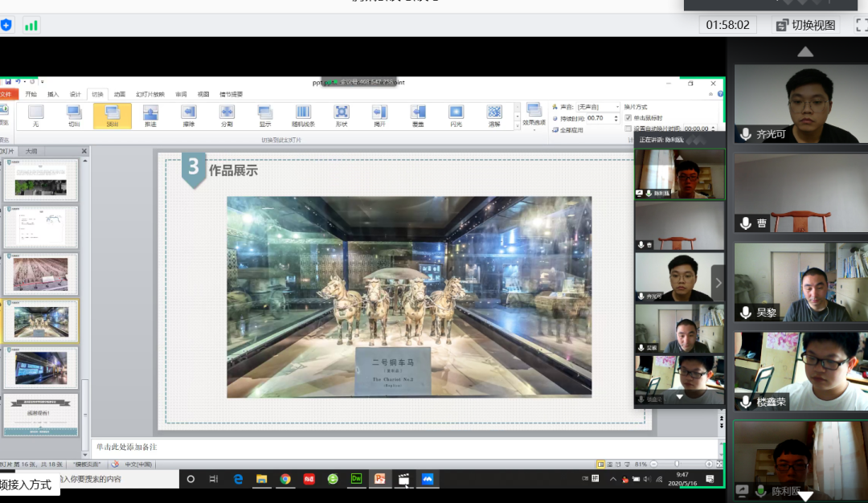This screenshot has height=503, width=868.
Task: Toggle fullscreen icon at top right
Action: [861, 25]
